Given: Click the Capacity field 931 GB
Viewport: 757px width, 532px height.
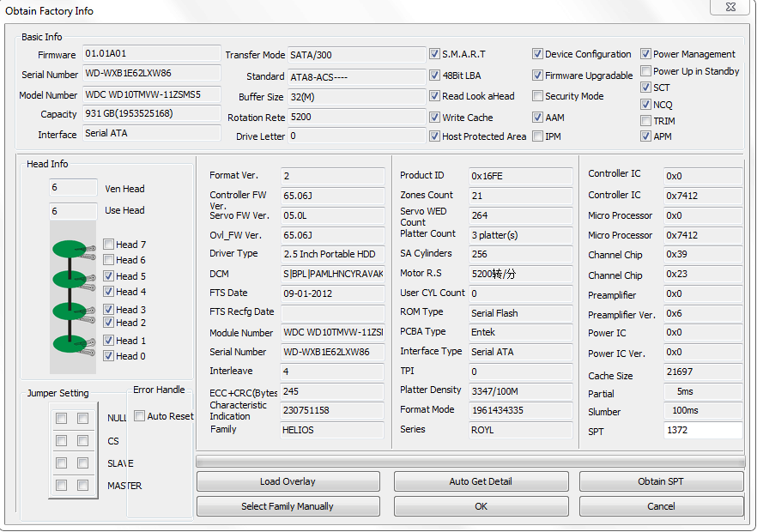Looking at the screenshot, I should pos(152,113).
